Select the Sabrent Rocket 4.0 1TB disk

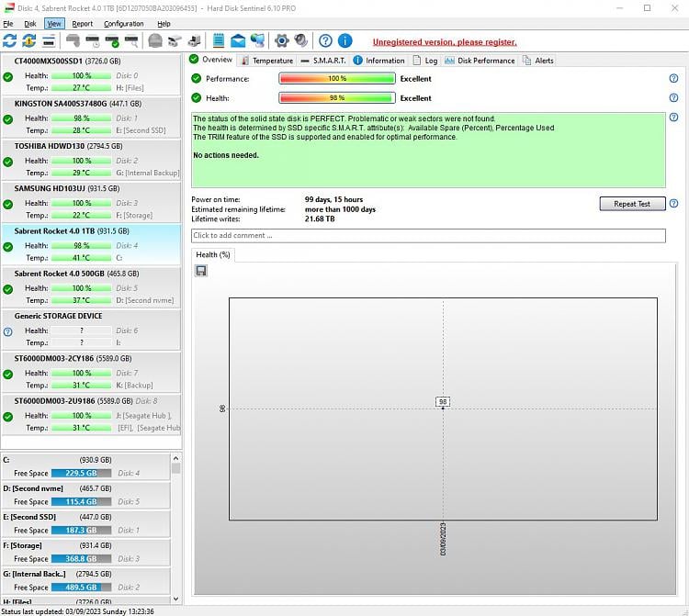click(x=91, y=244)
